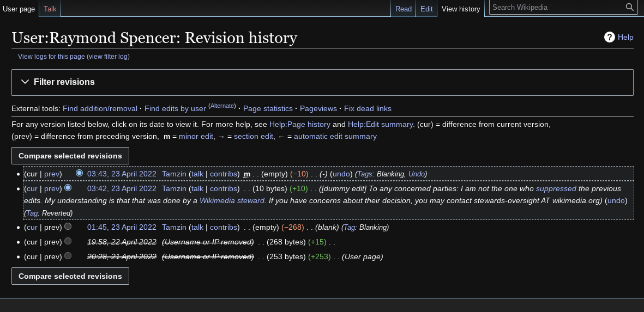Select radio button for 19:58, 22 April revision
Screen dimensions: 644x312
coord(68,241)
